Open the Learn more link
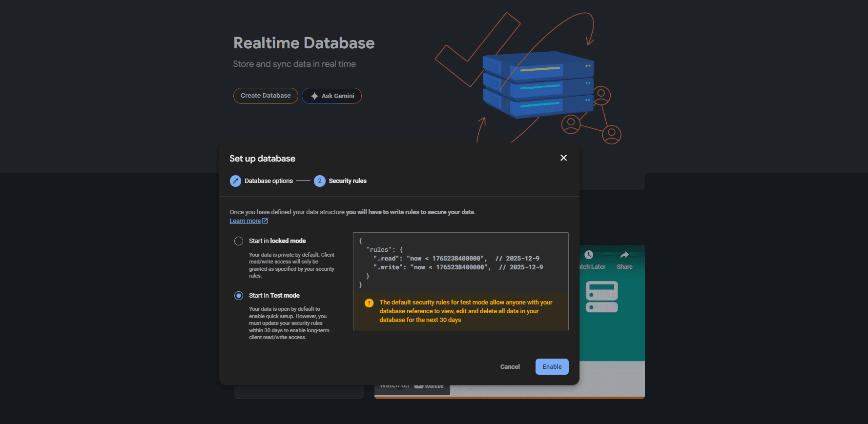Viewport: 868px width, 424px height. [245, 221]
